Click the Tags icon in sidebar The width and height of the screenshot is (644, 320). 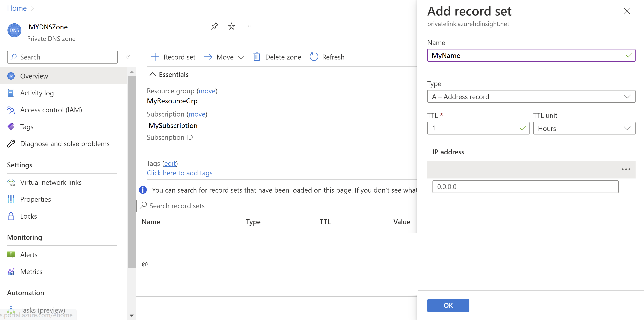click(x=11, y=126)
